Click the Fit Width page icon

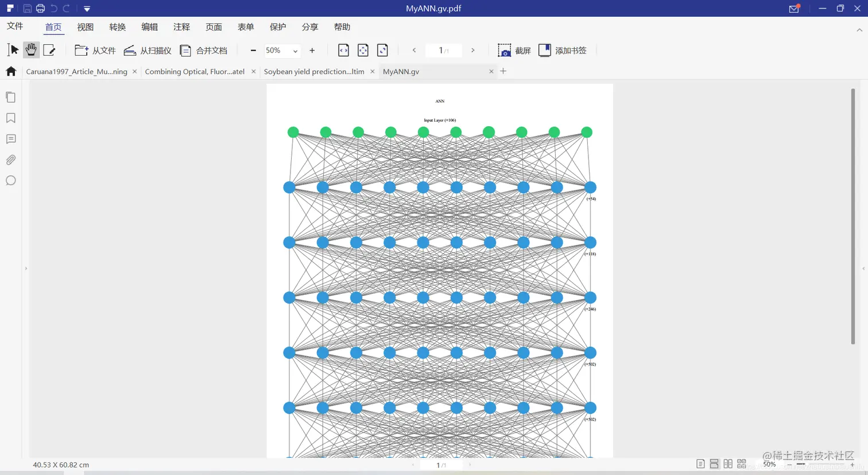(343, 50)
